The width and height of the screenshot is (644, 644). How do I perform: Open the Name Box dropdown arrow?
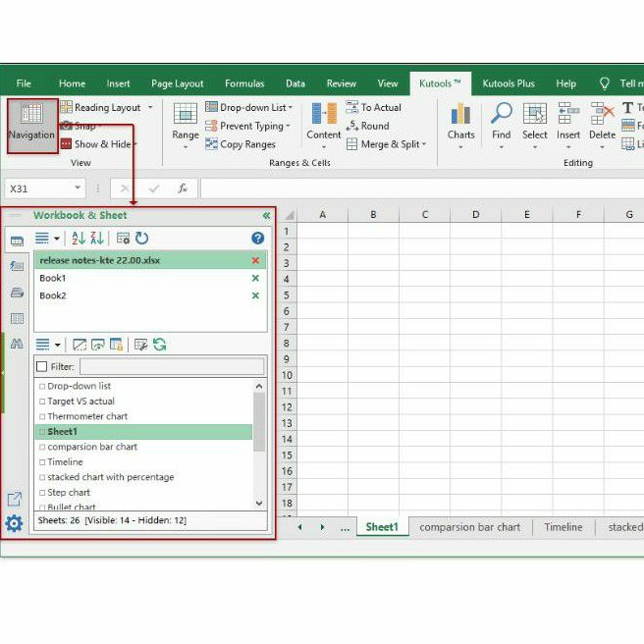click(x=79, y=188)
